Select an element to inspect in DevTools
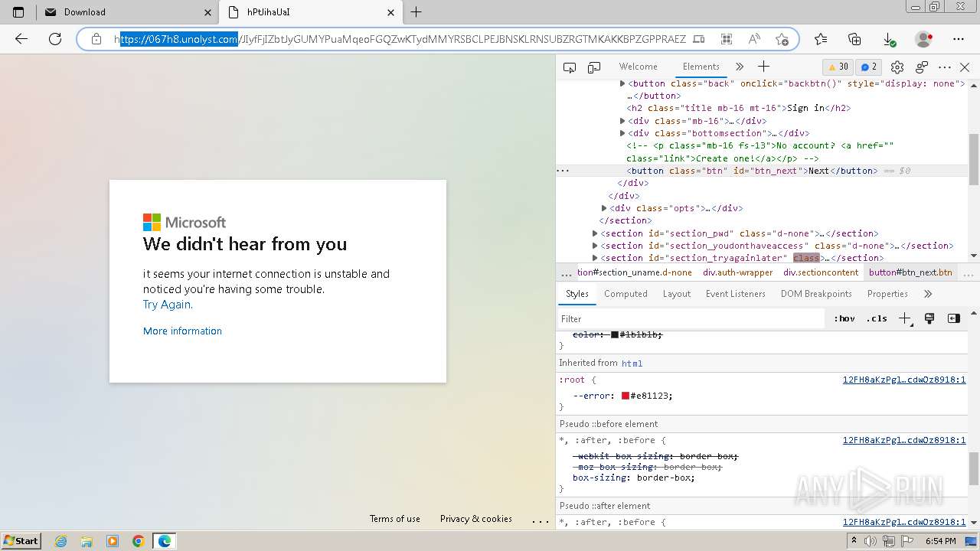The height and width of the screenshot is (551, 980). click(570, 67)
